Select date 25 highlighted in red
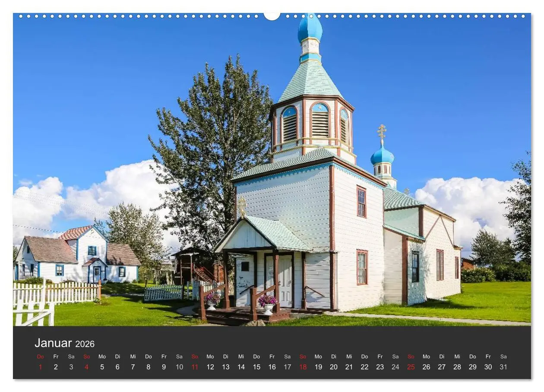Image resolution: width=544 pixels, height=392 pixels. pyautogui.click(x=411, y=367)
